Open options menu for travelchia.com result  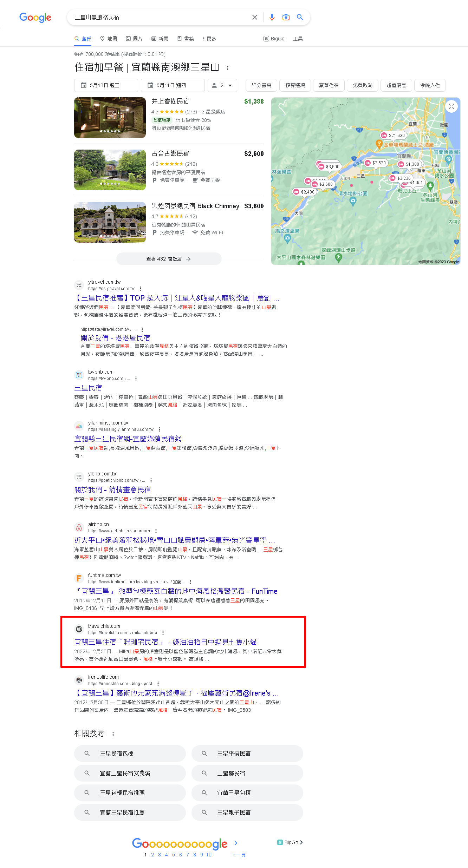(x=163, y=633)
